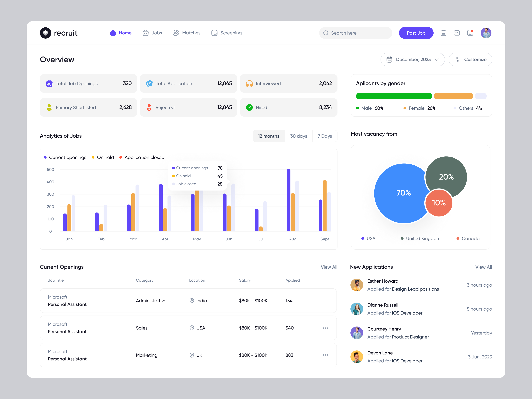Click View All under New Applications

click(x=483, y=267)
